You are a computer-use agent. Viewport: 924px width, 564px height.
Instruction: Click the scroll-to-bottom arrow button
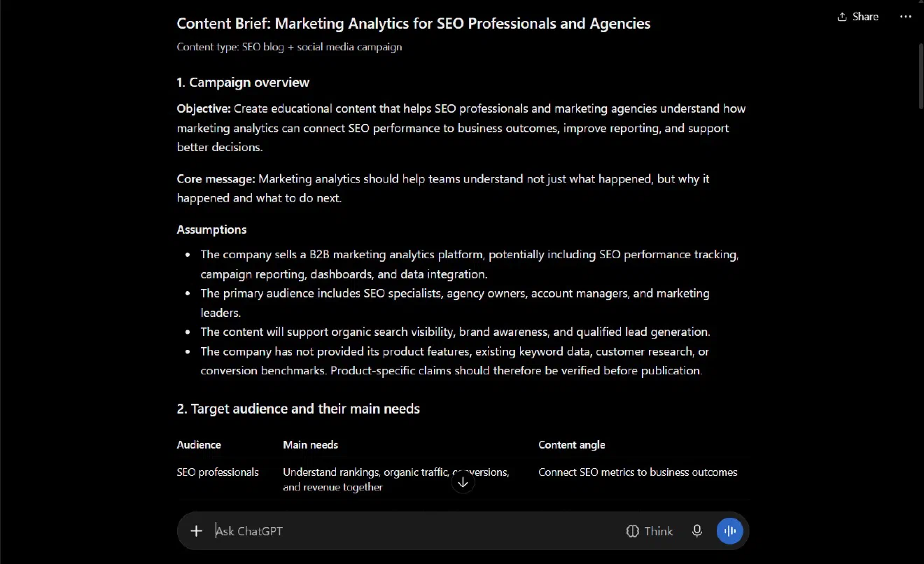coord(463,481)
